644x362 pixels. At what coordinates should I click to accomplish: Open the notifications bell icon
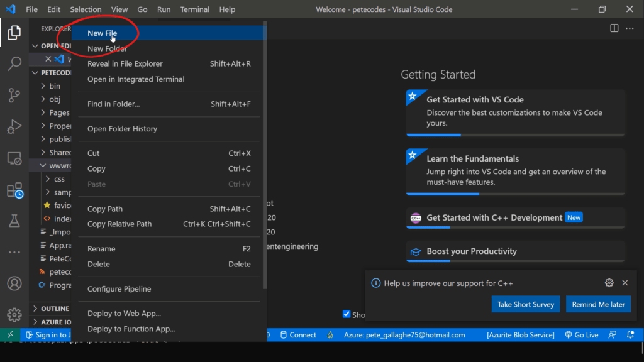coord(630,335)
